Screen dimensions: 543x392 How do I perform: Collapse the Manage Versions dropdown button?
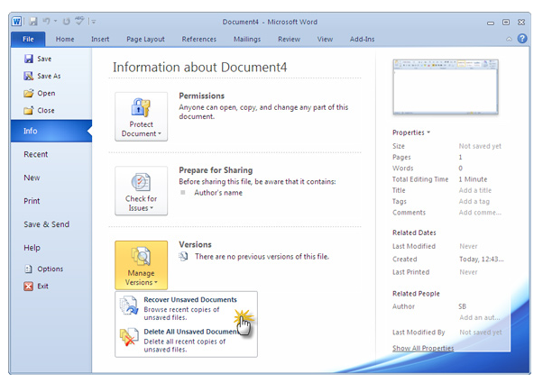(141, 265)
